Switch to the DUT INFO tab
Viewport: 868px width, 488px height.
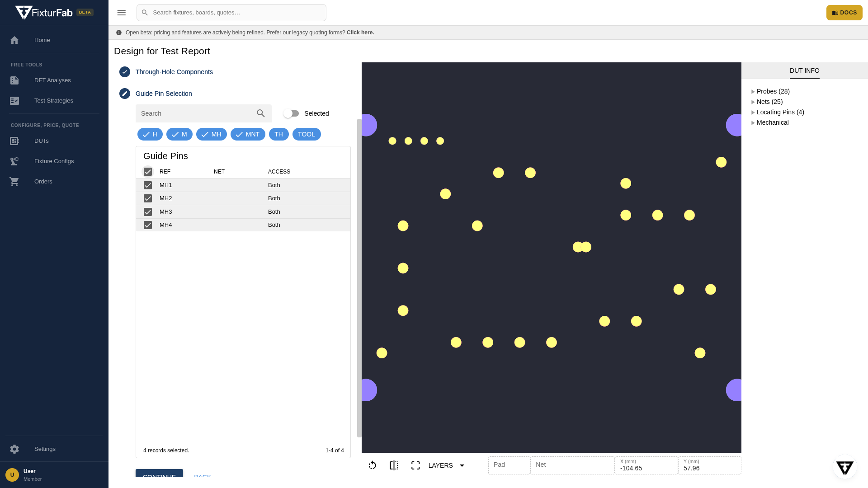pos(804,70)
